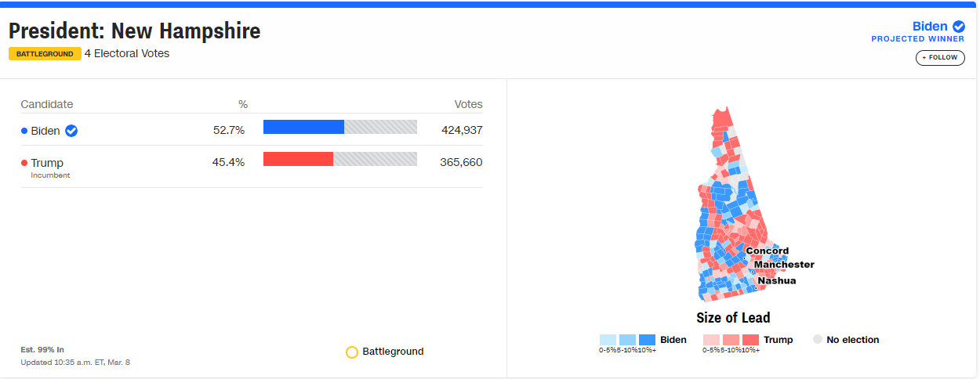Click the yellow Battleground circle icon

pos(352,352)
